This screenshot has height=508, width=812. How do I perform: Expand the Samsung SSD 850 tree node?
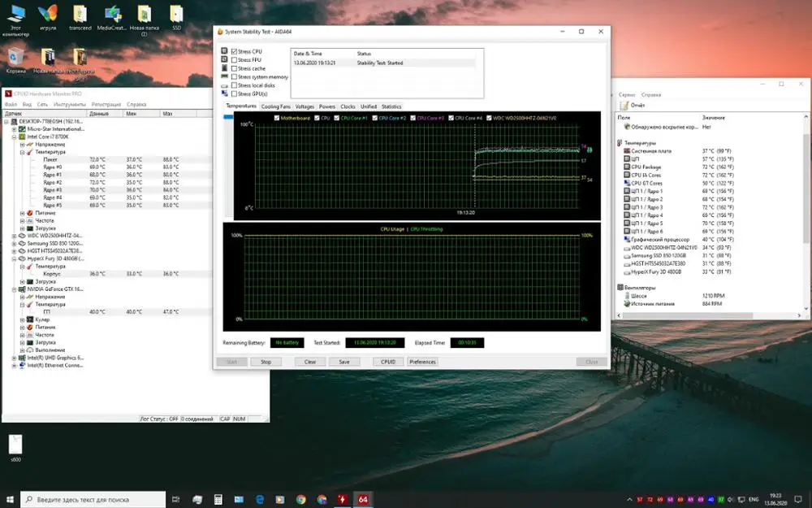pos(14,243)
